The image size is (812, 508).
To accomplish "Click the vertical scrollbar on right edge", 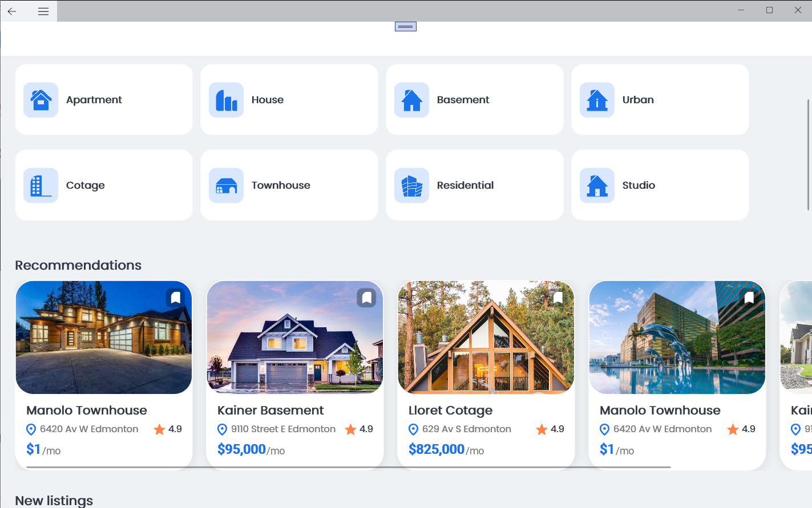I will click(x=808, y=154).
